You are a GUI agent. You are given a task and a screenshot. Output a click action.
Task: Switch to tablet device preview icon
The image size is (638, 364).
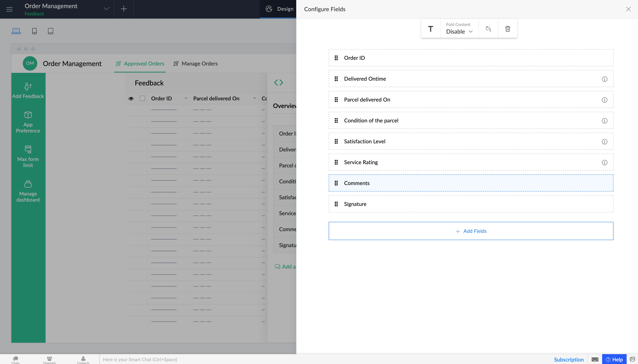pos(51,31)
